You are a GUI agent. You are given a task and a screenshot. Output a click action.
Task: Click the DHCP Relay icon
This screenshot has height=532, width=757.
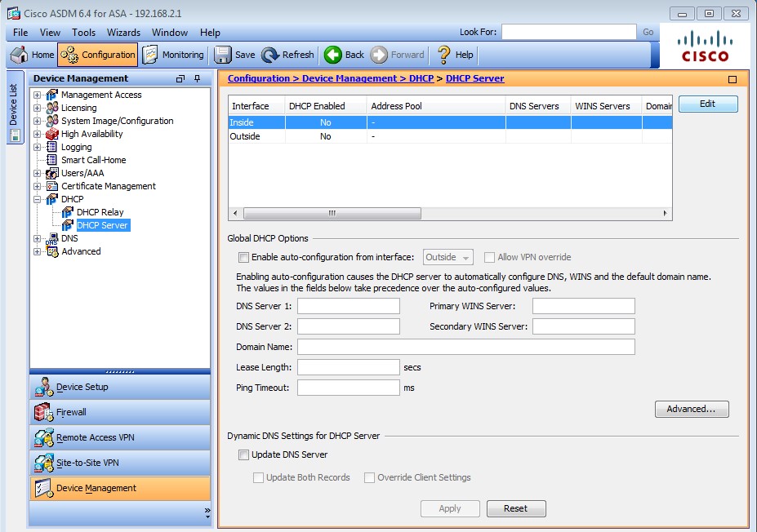[x=68, y=211]
